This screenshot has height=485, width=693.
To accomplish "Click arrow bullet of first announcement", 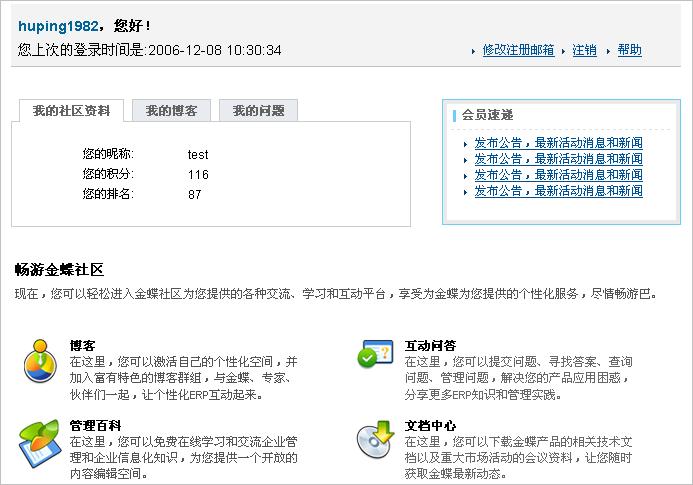I will (466, 144).
